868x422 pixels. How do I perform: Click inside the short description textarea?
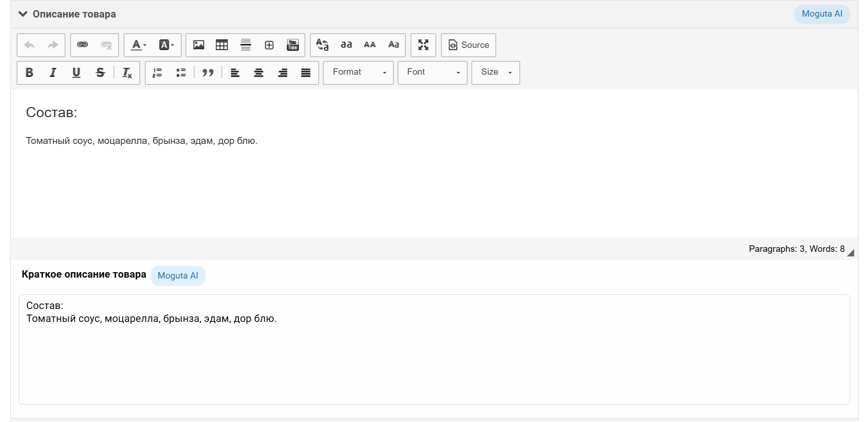(434, 355)
